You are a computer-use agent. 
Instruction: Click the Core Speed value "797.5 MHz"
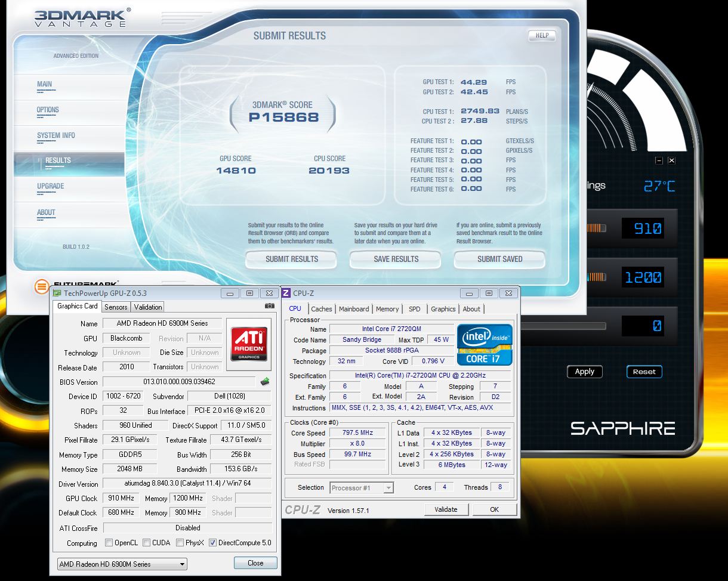(357, 433)
